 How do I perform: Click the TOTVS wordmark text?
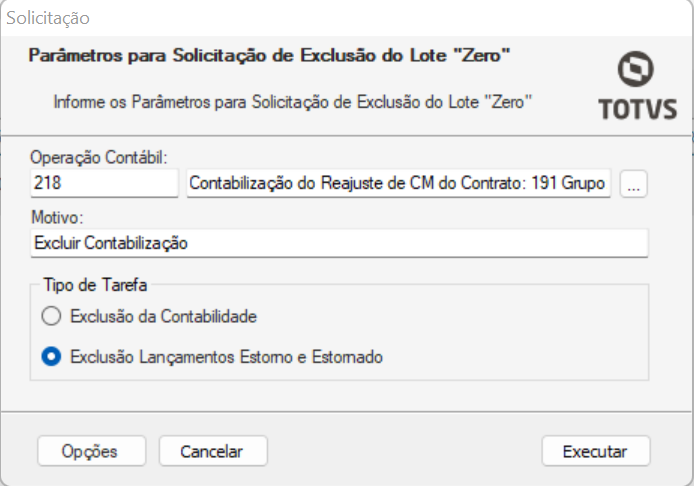638,109
